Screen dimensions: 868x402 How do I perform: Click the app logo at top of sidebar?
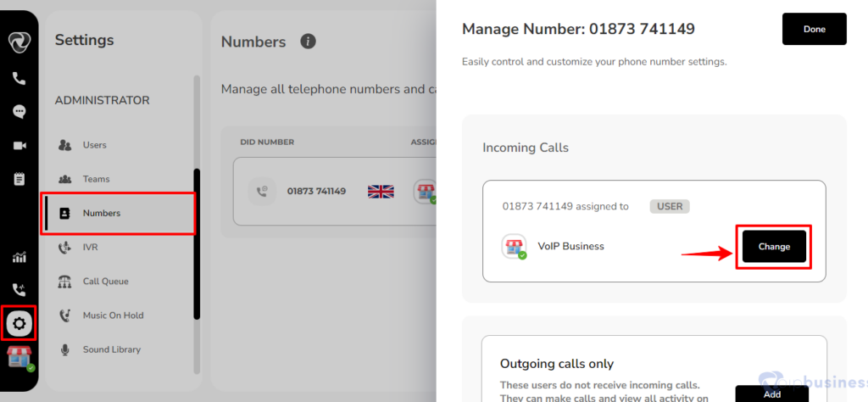pos(19,42)
